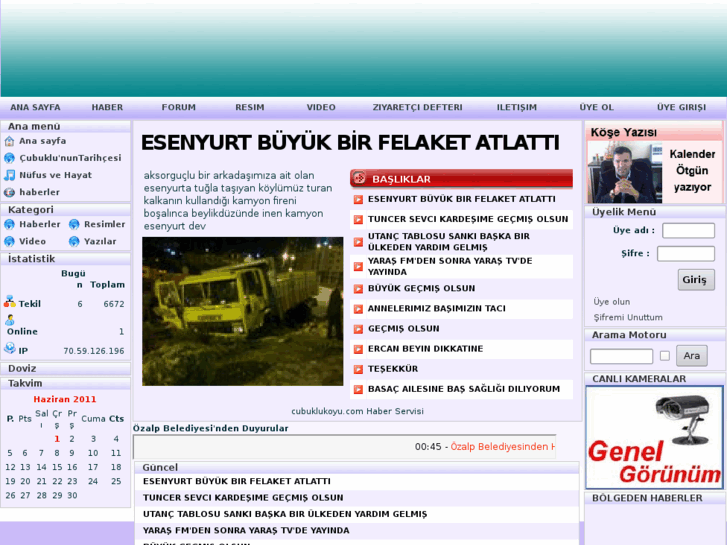Image resolution: width=727 pixels, height=545 pixels.
Task: Click red arrow icon beside TUNCER SEVCI KARDEŞIME
Action: coord(358,219)
